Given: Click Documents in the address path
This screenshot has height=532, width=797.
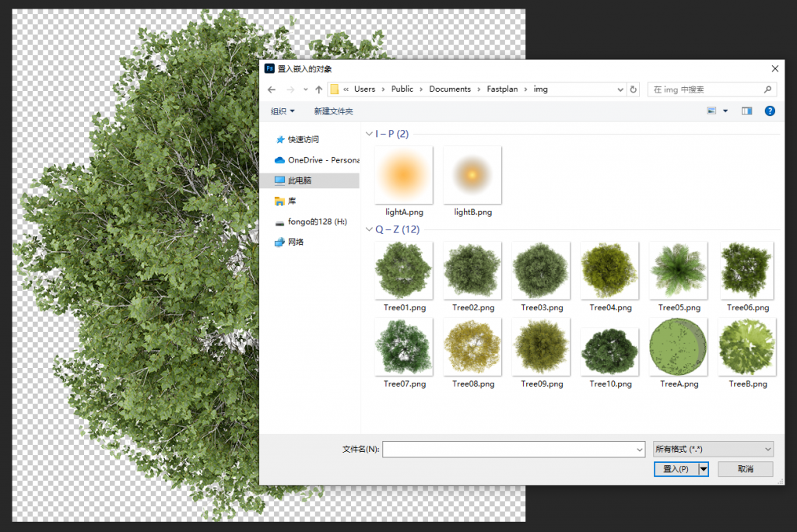Looking at the screenshot, I should click(450, 89).
